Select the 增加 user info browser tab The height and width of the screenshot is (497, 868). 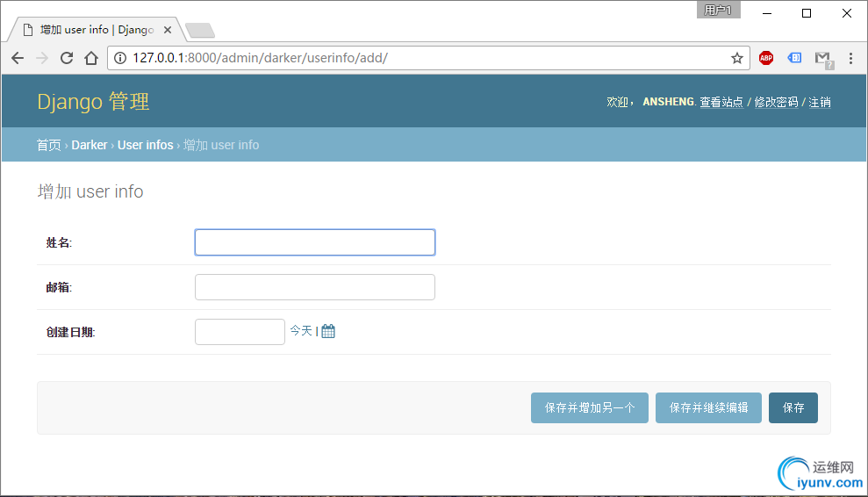(97, 30)
